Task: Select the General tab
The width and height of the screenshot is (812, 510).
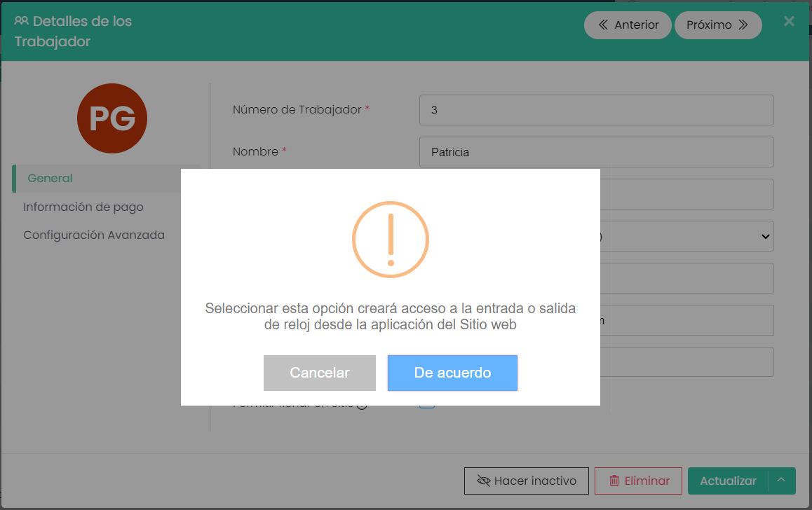Action: (50, 179)
